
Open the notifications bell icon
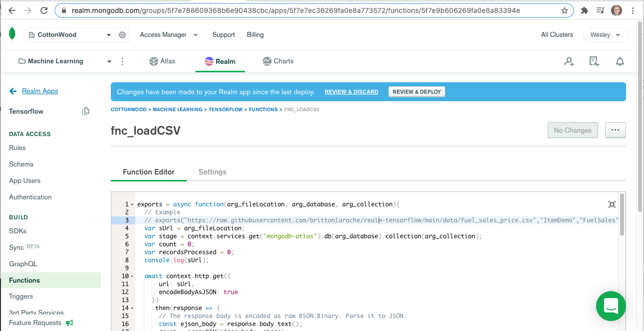point(620,61)
